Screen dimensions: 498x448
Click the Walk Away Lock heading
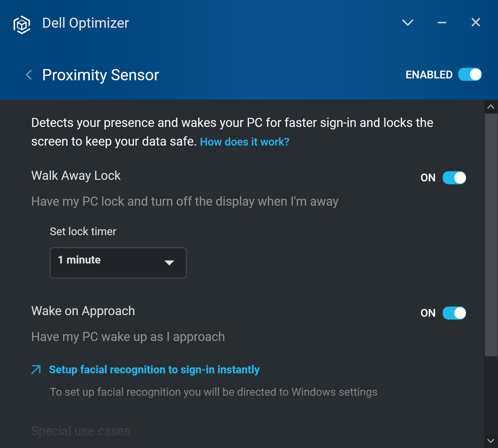point(76,176)
